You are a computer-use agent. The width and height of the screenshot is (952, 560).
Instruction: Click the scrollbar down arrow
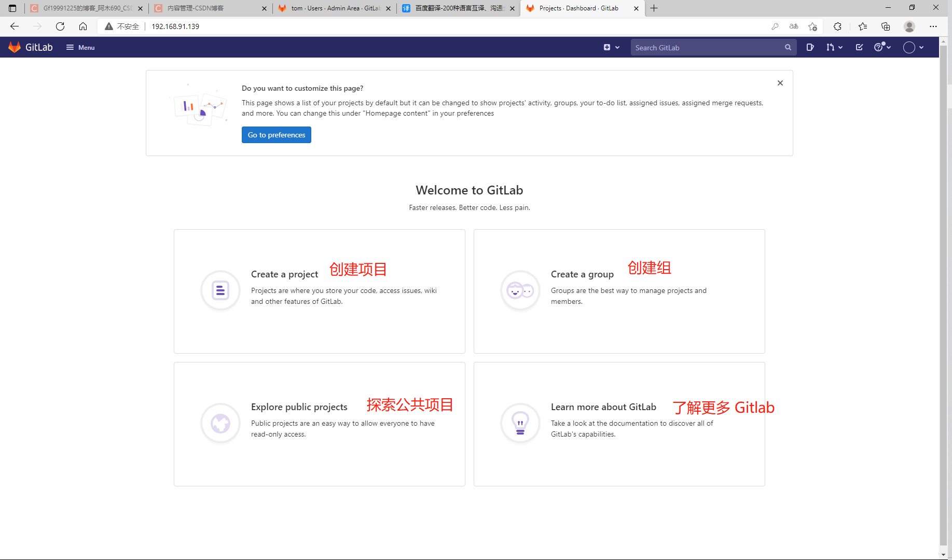[943, 554]
